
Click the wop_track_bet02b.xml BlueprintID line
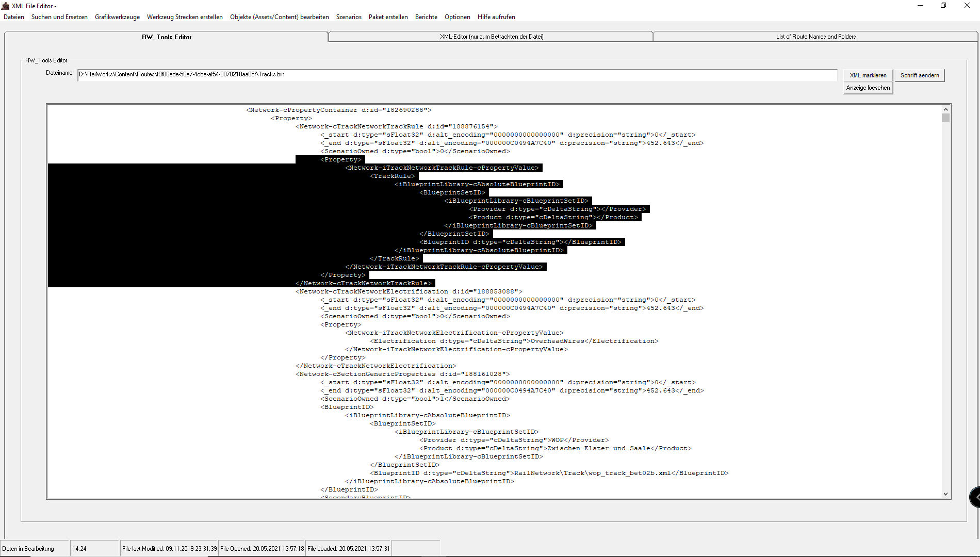549,473
